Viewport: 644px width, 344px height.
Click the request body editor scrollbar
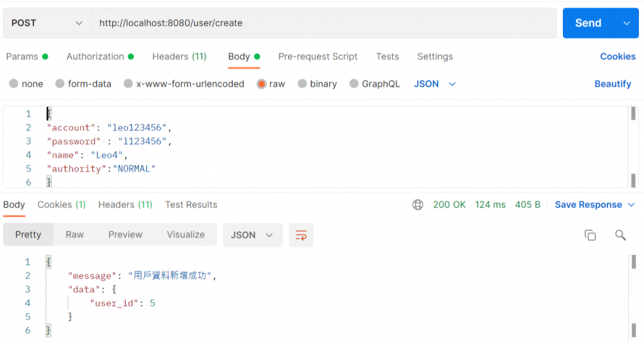[x=633, y=147]
